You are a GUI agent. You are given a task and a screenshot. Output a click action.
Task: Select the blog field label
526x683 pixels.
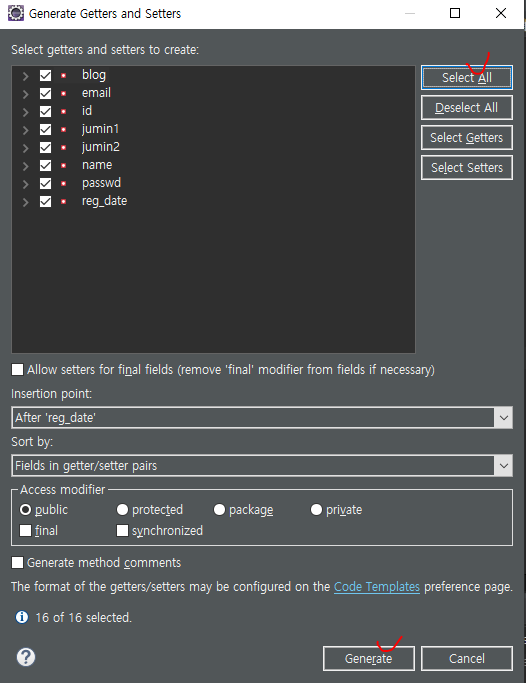point(94,75)
